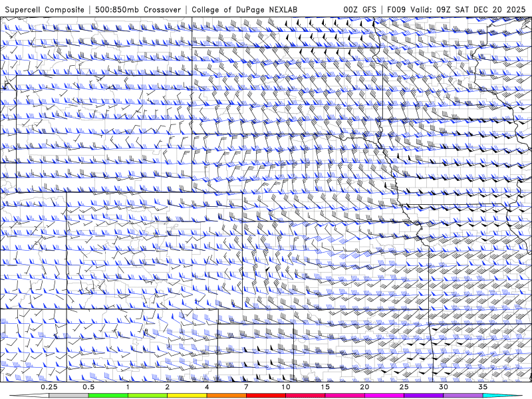Viewport: 532px width, 399px height.
Task: Select the lavender 30–35 color bar segment
Action: coord(463,396)
